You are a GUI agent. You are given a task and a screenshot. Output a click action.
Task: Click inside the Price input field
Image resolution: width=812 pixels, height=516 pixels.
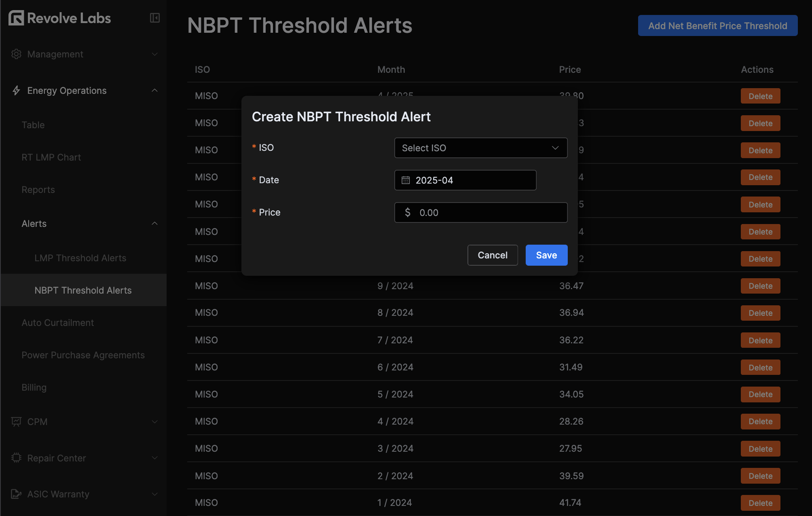tap(485, 212)
